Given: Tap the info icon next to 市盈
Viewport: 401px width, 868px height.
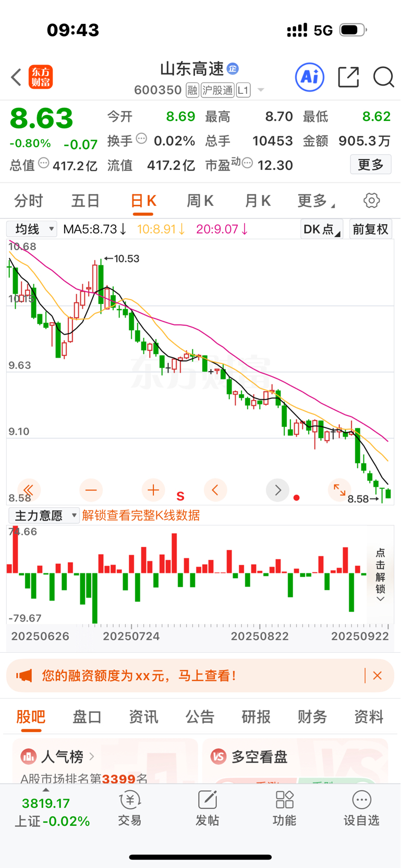Looking at the screenshot, I should pos(248,163).
